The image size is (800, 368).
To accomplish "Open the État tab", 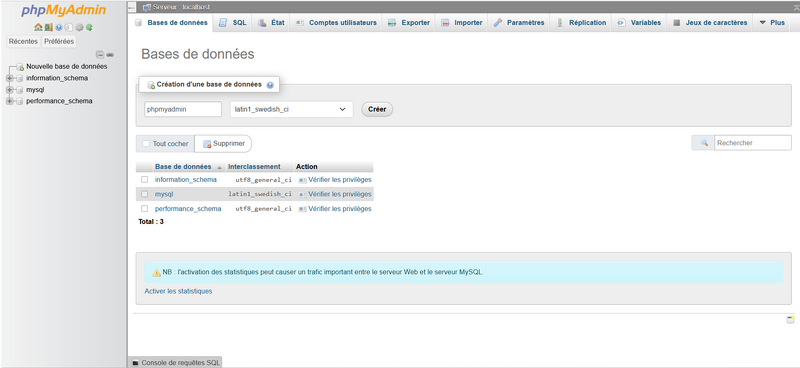I will [271, 22].
